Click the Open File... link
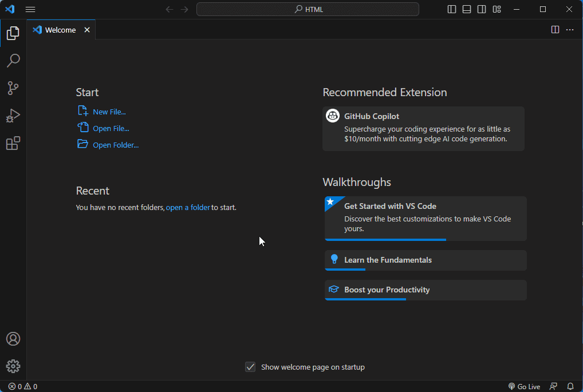This screenshot has height=392, width=583. [111, 129]
